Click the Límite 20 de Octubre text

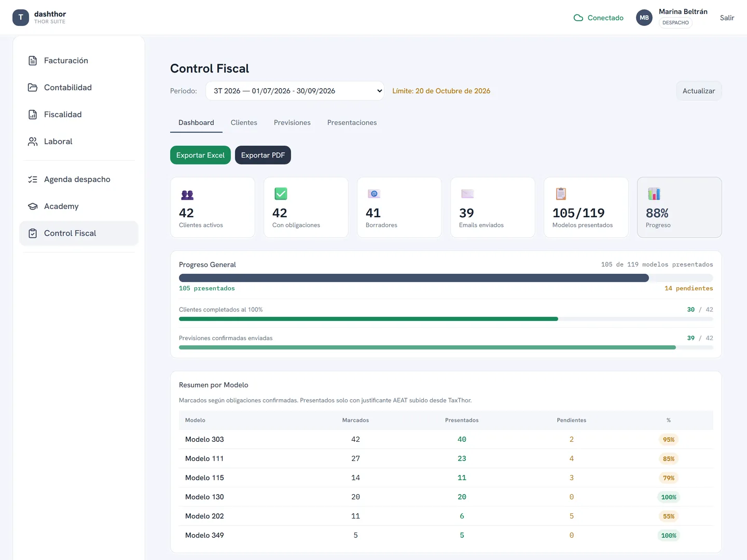[x=441, y=91]
